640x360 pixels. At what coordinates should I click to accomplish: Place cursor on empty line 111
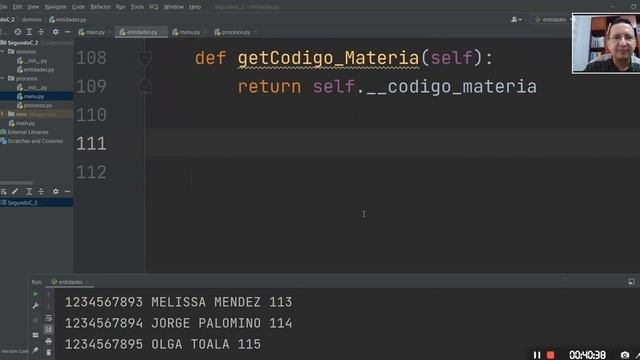(x=392, y=143)
